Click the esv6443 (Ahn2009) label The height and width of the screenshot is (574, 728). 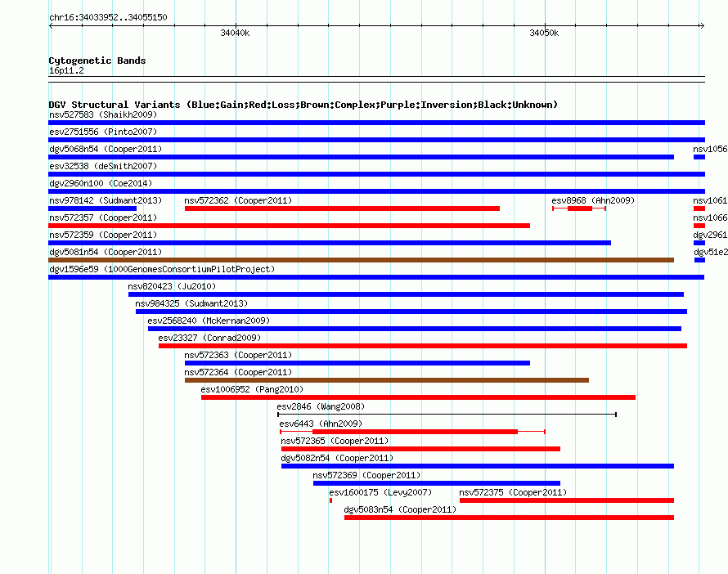coord(321,424)
